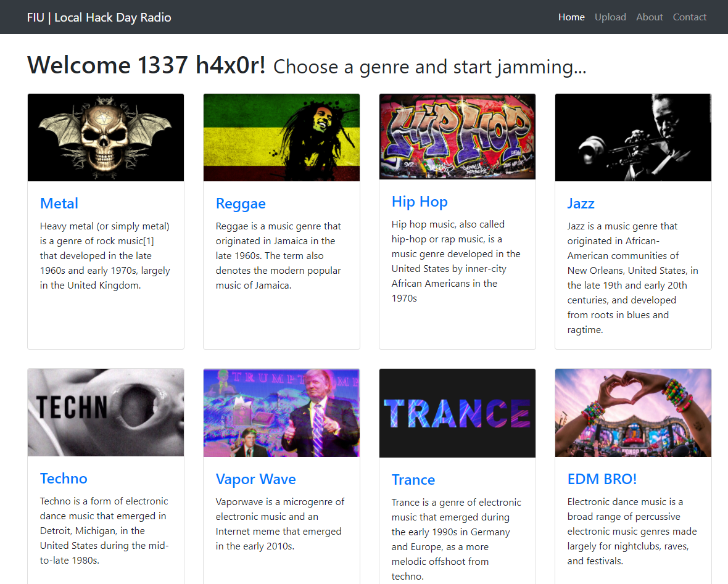Choose the Hip Hop title link
Image resolution: width=728 pixels, height=584 pixels.
click(420, 202)
